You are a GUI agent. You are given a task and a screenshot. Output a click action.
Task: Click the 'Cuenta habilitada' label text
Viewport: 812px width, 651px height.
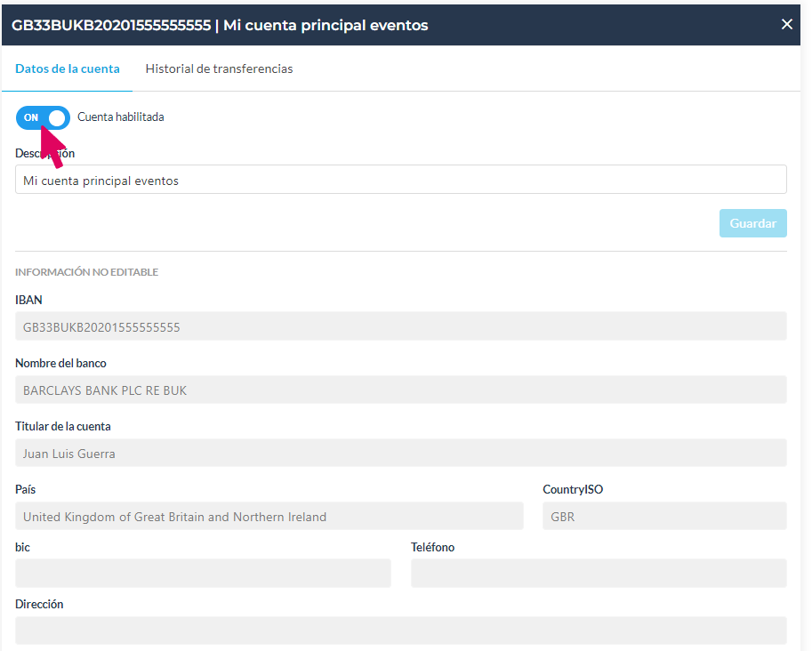pyautogui.click(x=121, y=117)
